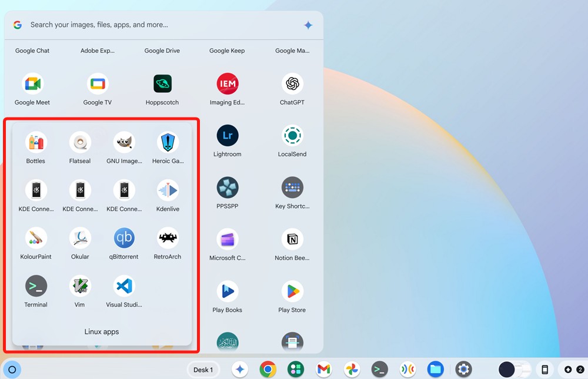
Task: Open RetroArch emulator
Action: 168,238
